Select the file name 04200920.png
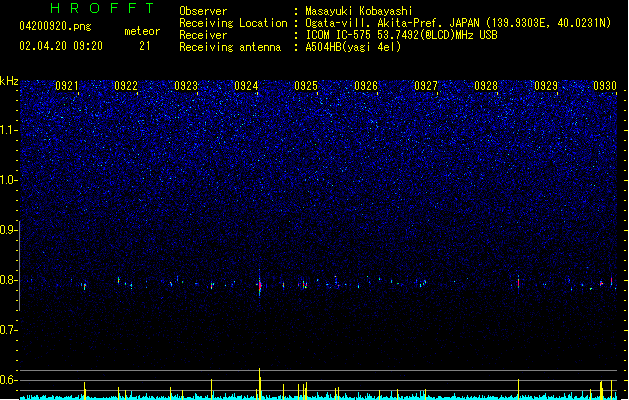629x400 pixels. (x=55, y=26)
